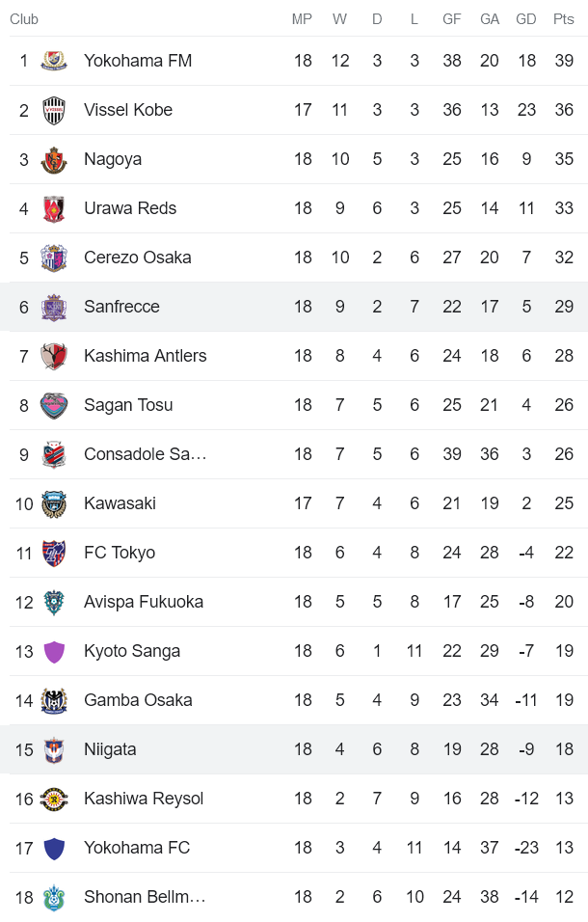
Task: Click the Kashiwa Reysol badge
Action: click(54, 798)
